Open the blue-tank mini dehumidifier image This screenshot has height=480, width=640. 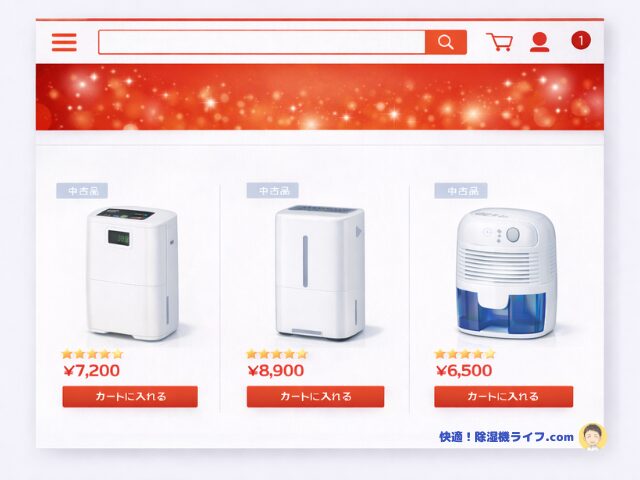506,273
